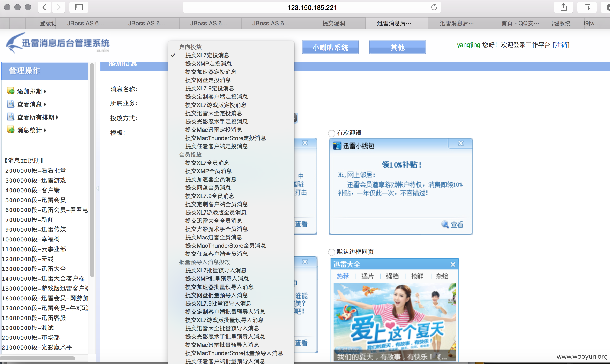Click the 查看消息 document icon
This screenshot has width=610, height=364.
11,104
